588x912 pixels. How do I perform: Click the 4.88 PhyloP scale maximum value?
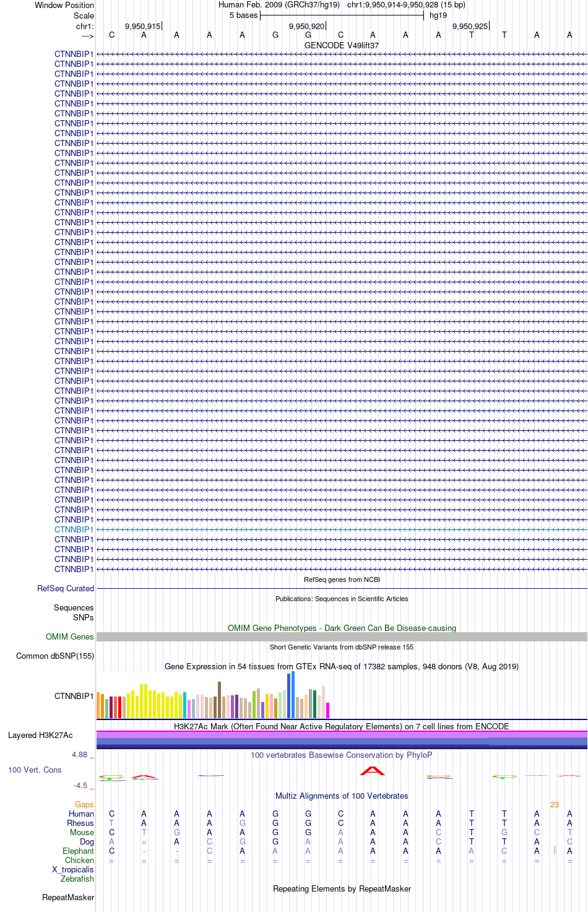click(80, 754)
